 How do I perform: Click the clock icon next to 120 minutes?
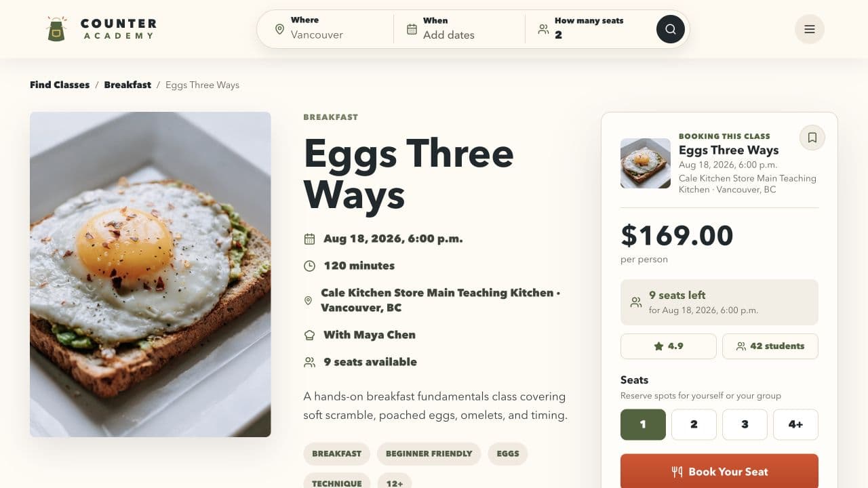(x=309, y=266)
